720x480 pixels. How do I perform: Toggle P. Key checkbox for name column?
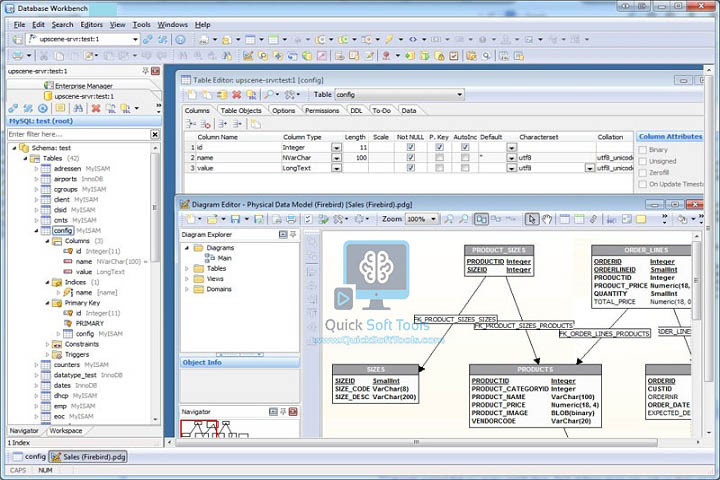[x=439, y=158]
